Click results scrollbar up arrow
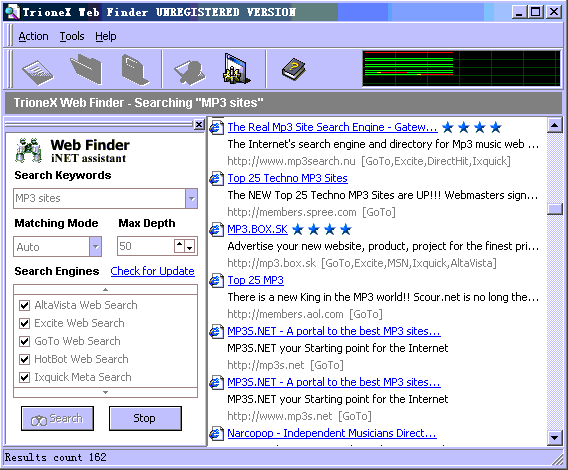The width and height of the screenshot is (568, 470). pyautogui.click(x=555, y=125)
